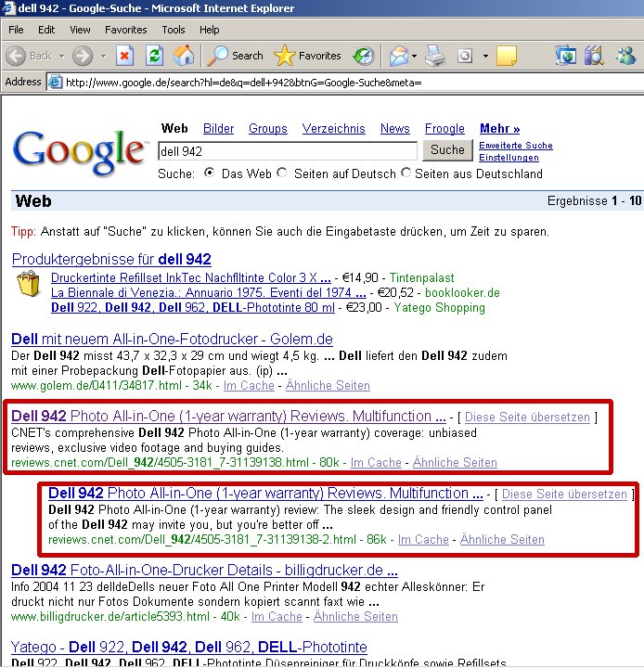Click the Mail envelope icon
Image resolution: width=644 pixels, height=668 pixels.
click(399, 56)
